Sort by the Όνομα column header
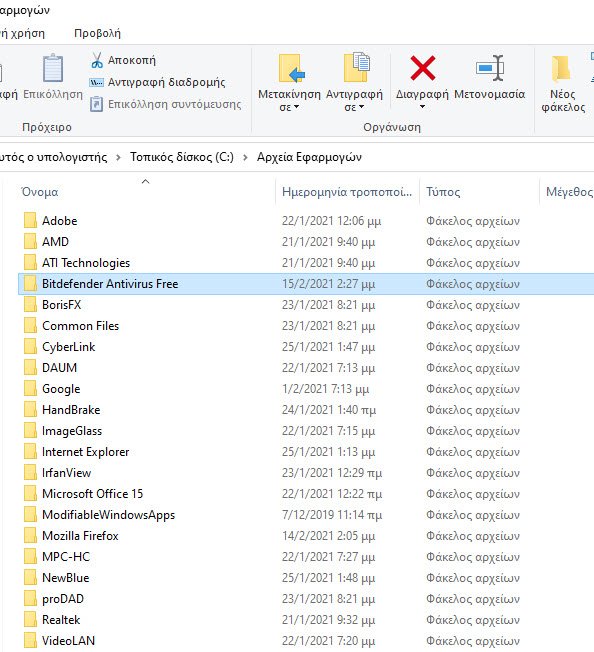This screenshot has width=594, height=652. [40, 192]
